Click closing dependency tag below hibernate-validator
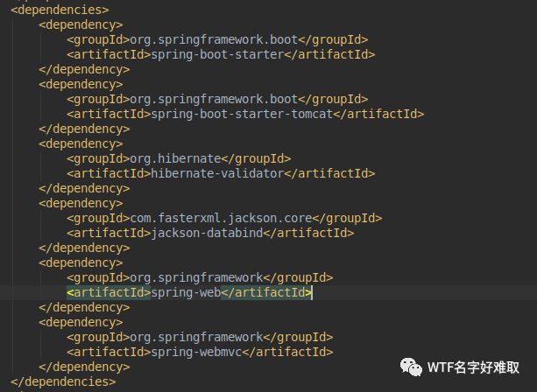 84,188
